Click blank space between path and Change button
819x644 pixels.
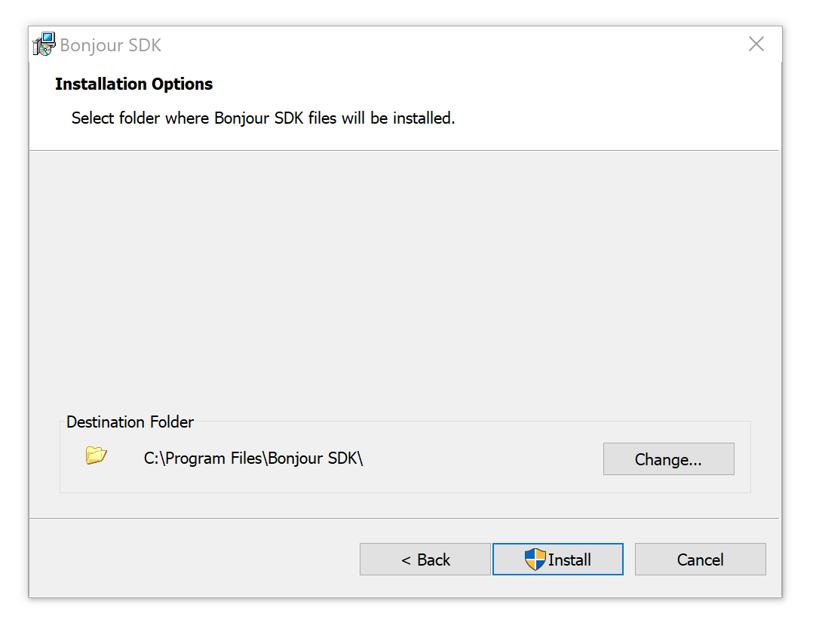(483, 458)
